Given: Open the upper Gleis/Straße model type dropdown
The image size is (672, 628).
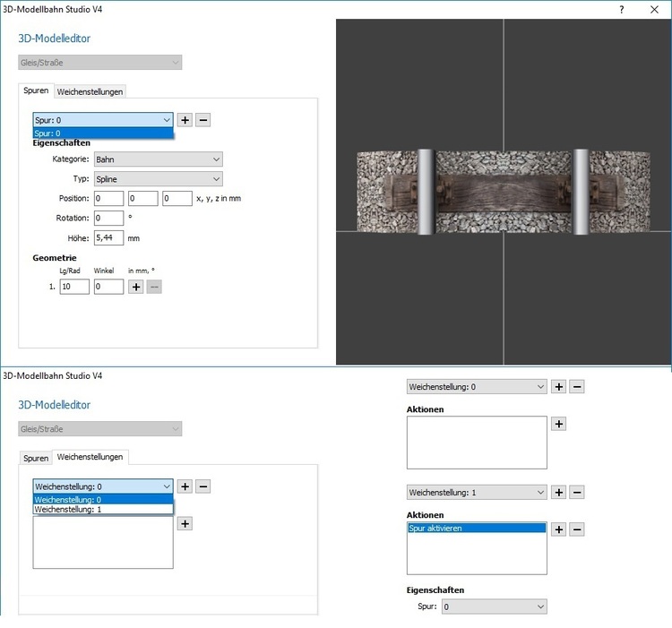Looking at the screenshot, I should tap(99, 63).
